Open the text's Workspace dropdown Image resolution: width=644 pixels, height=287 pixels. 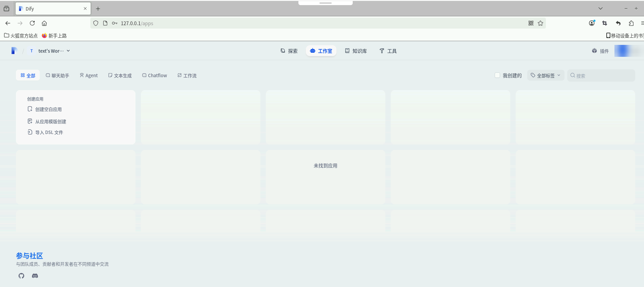pyautogui.click(x=50, y=51)
